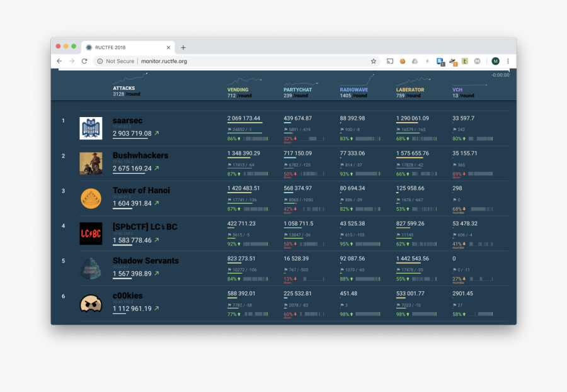The height and width of the screenshot is (392, 567).
Task: Click the Bushwhackers team name
Action: pyautogui.click(x=140, y=155)
